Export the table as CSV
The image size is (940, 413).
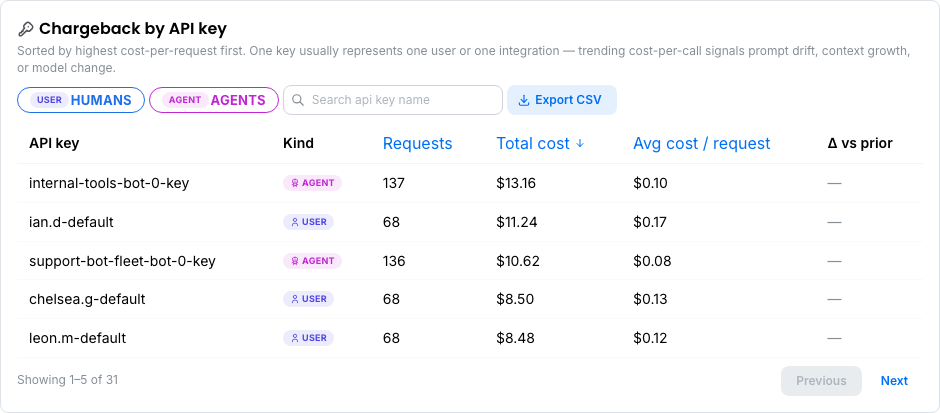point(562,100)
